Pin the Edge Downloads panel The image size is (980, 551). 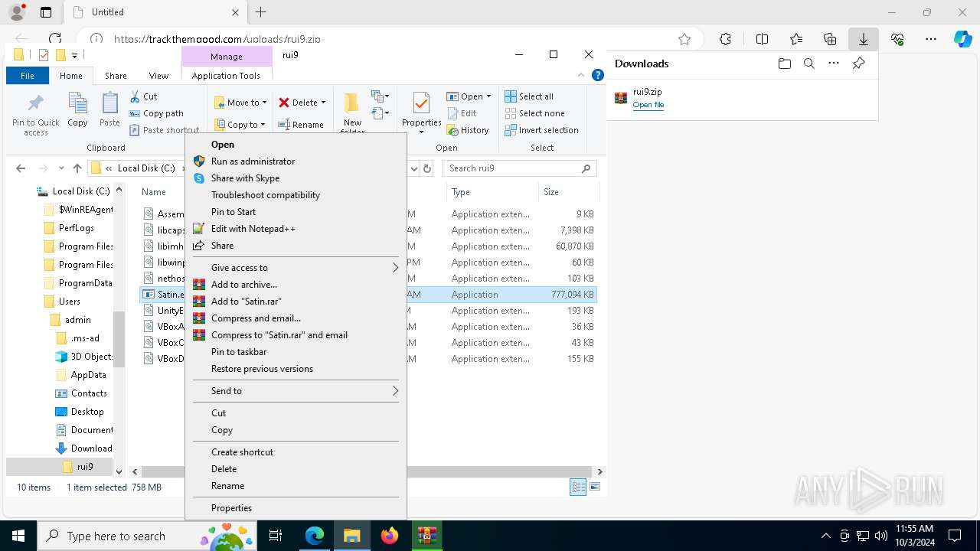point(858,64)
